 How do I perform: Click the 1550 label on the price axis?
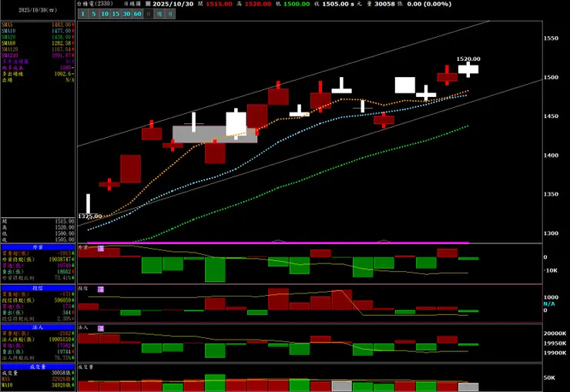(551, 39)
